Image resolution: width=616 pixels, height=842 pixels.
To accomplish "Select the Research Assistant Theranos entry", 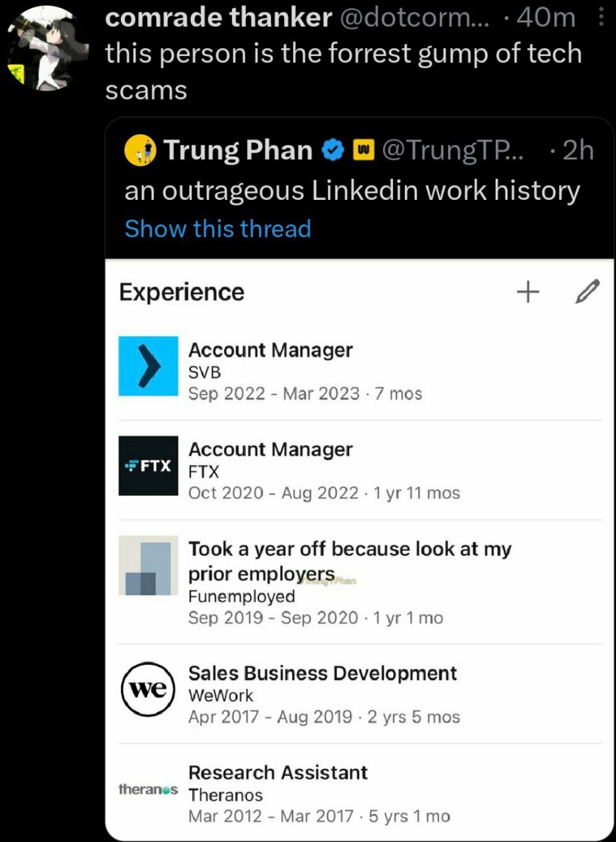I will (360, 793).
